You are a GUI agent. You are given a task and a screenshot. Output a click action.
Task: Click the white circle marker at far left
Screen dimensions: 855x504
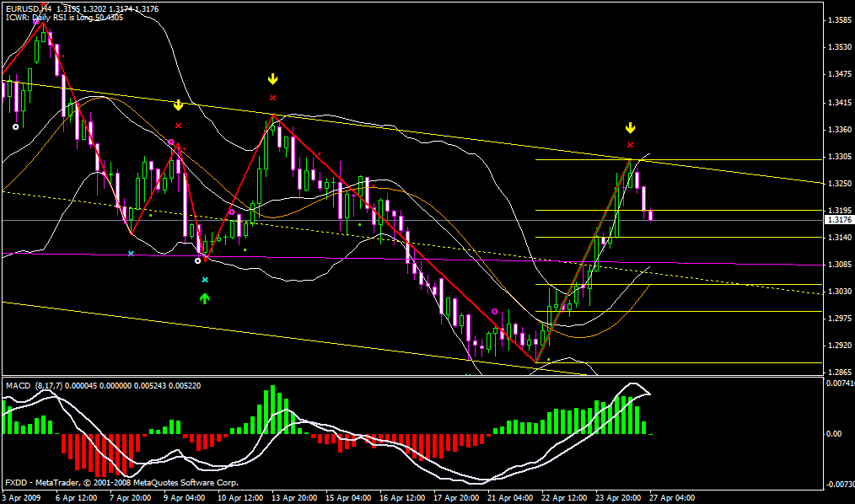pos(15,126)
